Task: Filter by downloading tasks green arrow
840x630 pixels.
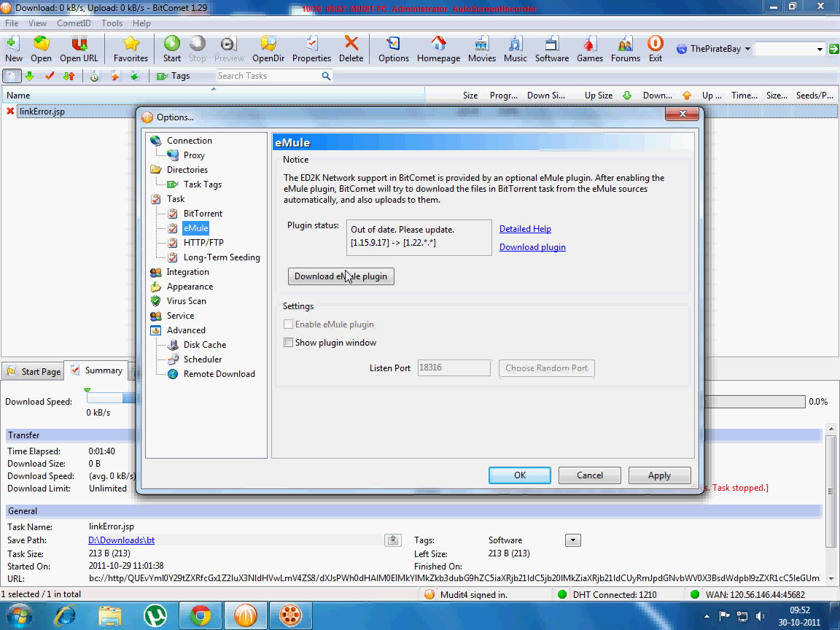Action: tap(29, 76)
